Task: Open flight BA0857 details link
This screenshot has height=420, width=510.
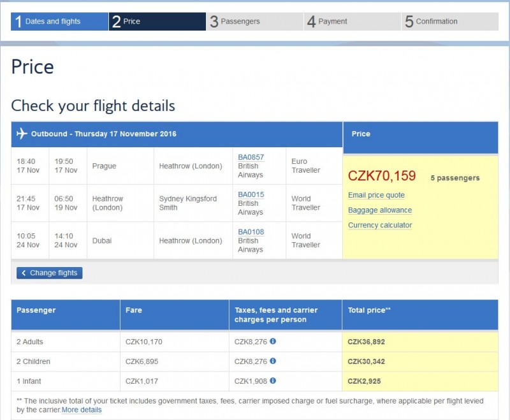Action: pos(251,157)
